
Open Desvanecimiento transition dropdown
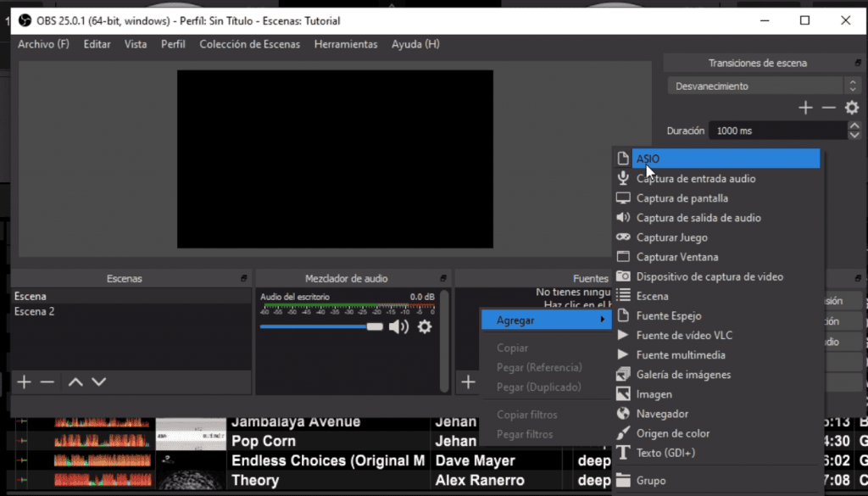[x=764, y=86]
